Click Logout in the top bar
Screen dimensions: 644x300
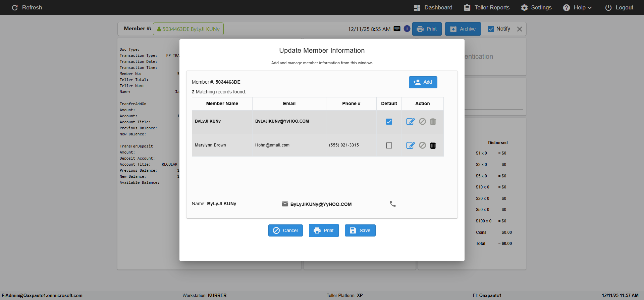pyautogui.click(x=619, y=7)
